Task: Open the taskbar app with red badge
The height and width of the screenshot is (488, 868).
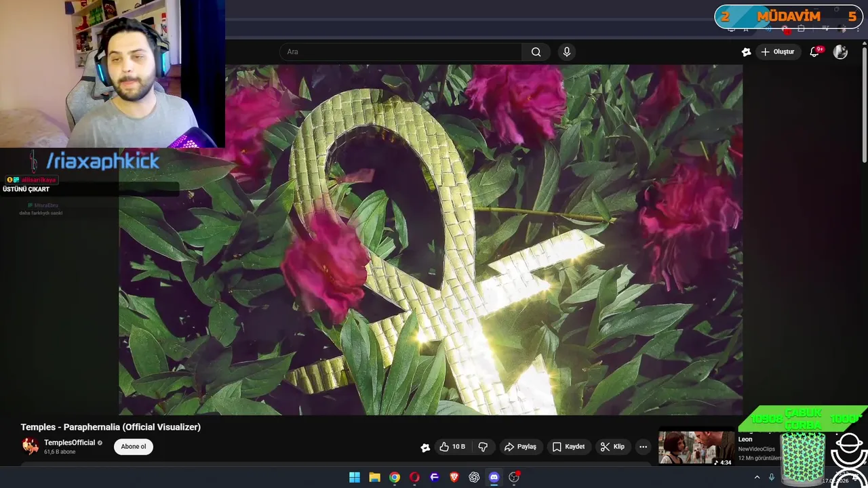Action: click(514, 477)
